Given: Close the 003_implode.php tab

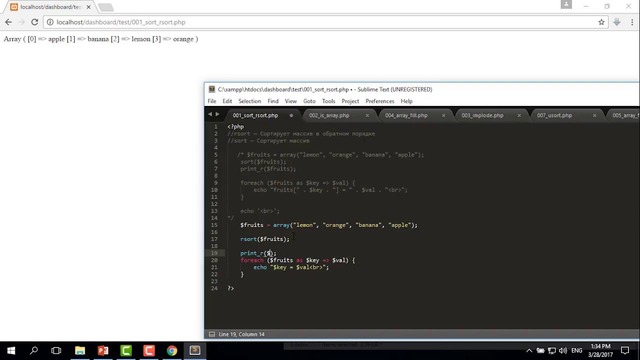Looking at the screenshot, I should [519, 116].
